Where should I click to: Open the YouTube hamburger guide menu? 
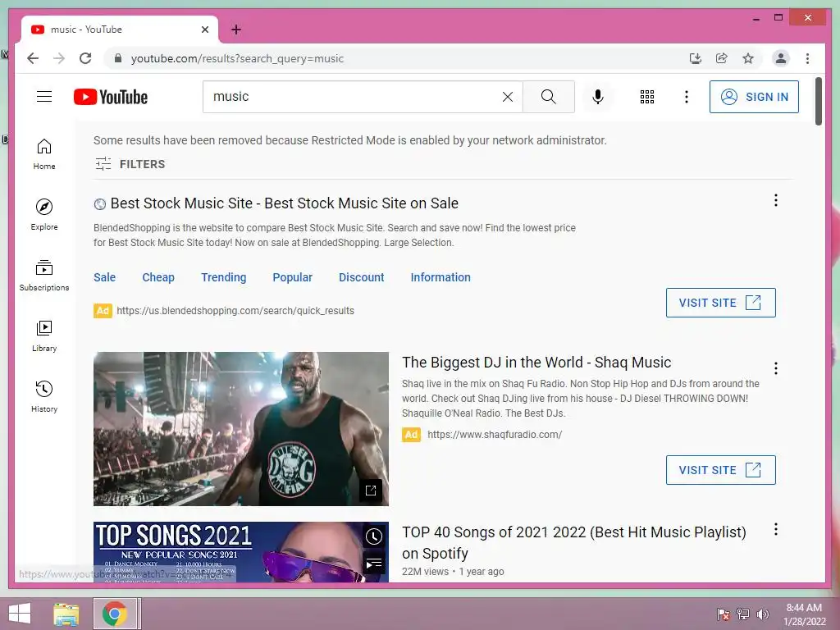pos(44,97)
